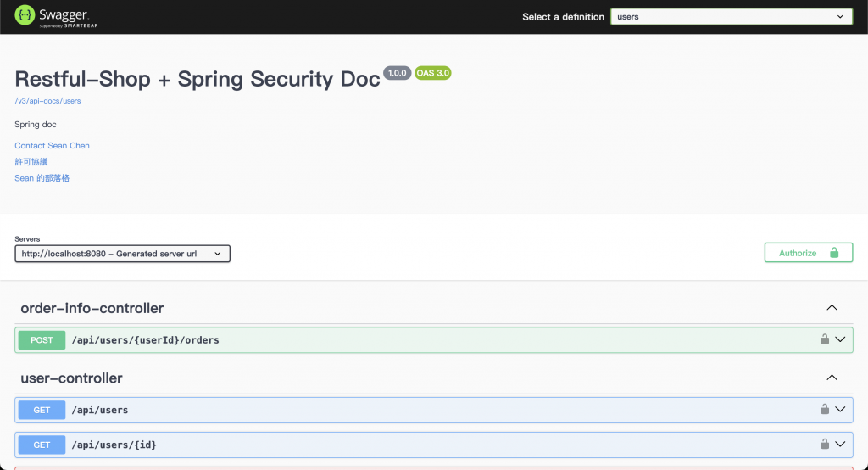Expand the GET /api/users operation chevron
Viewport: 868px width, 470px height.
point(840,409)
